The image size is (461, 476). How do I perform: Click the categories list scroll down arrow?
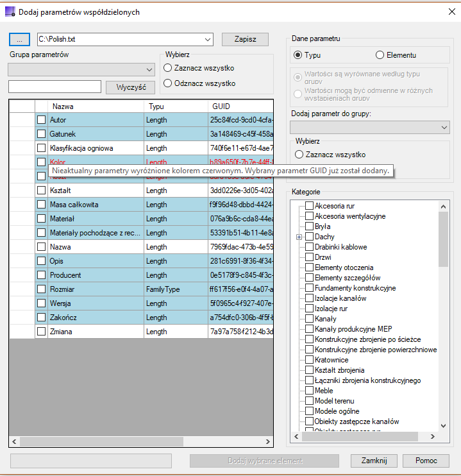(x=443, y=426)
